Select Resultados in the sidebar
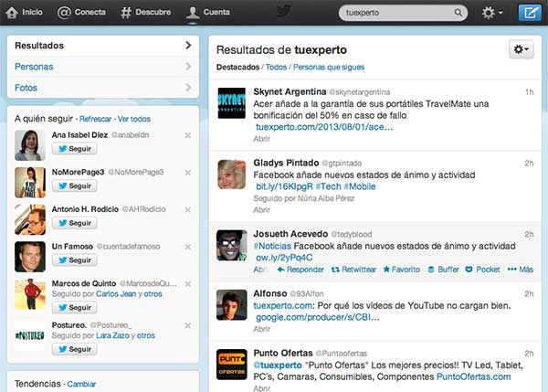The height and width of the screenshot is (392, 548). [x=102, y=46]
